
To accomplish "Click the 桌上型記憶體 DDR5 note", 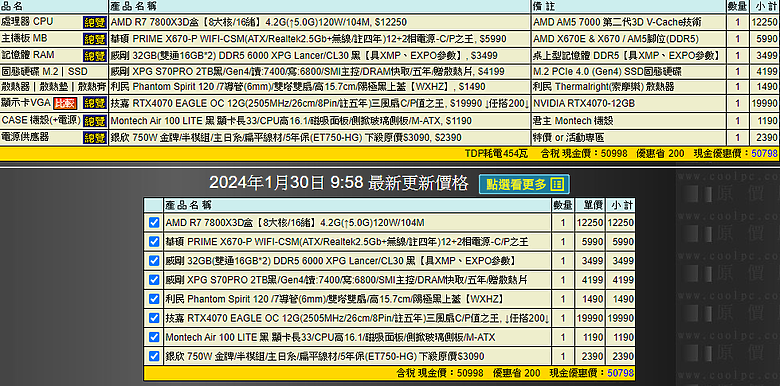I will [626, 55].
